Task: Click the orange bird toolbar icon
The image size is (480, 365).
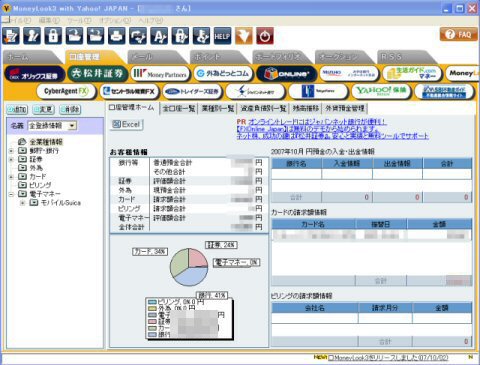Action: point(244,36)
